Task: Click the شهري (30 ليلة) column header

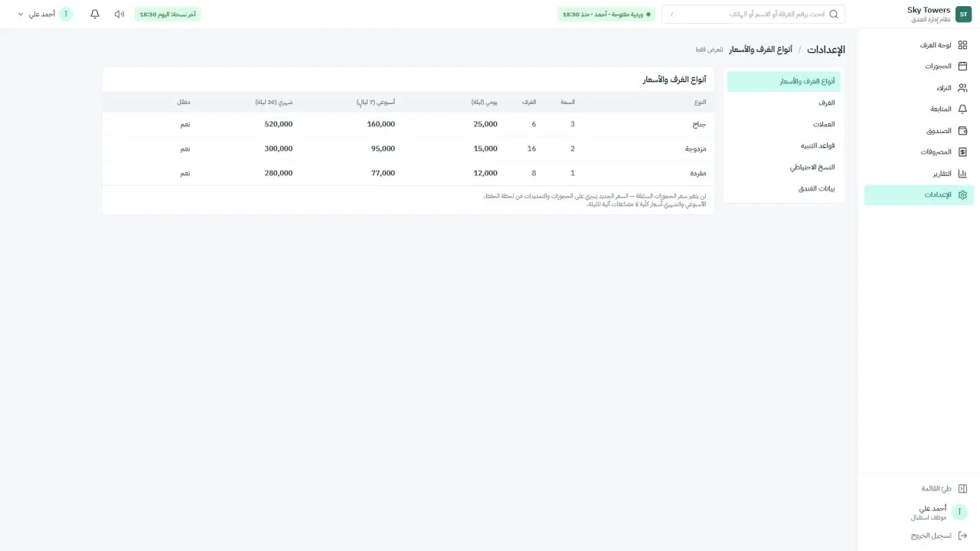Action: click(x=274, y=102)
